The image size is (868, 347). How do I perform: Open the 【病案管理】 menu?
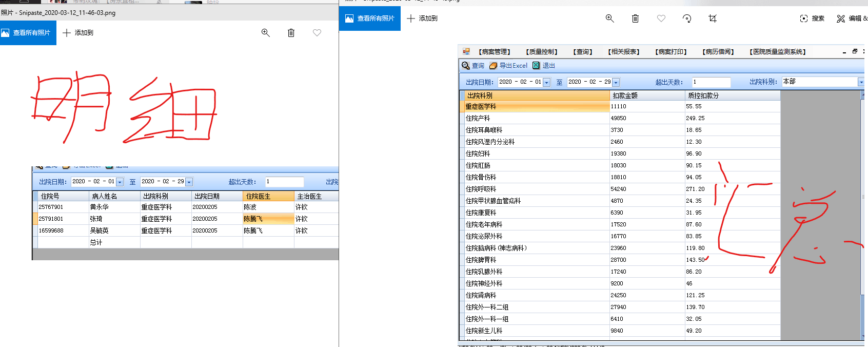495,52
